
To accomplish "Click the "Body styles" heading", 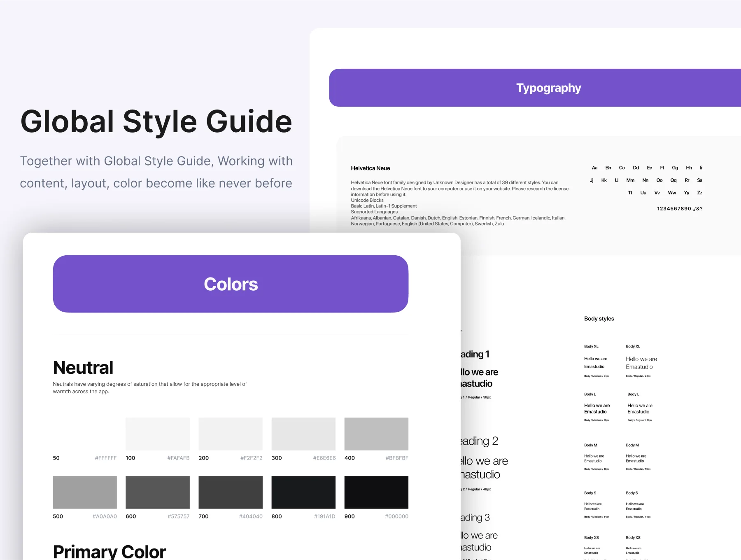I will click(599, 319).
